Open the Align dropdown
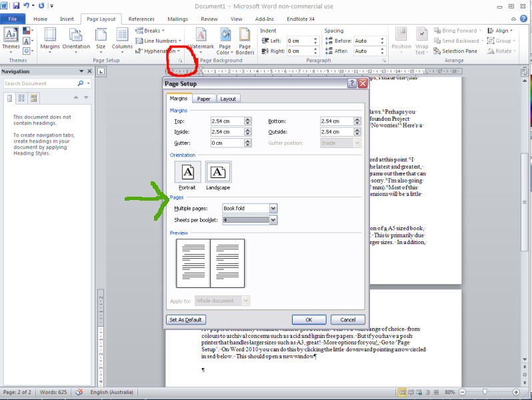The image size is (532, 400). (x=500, y=31)
